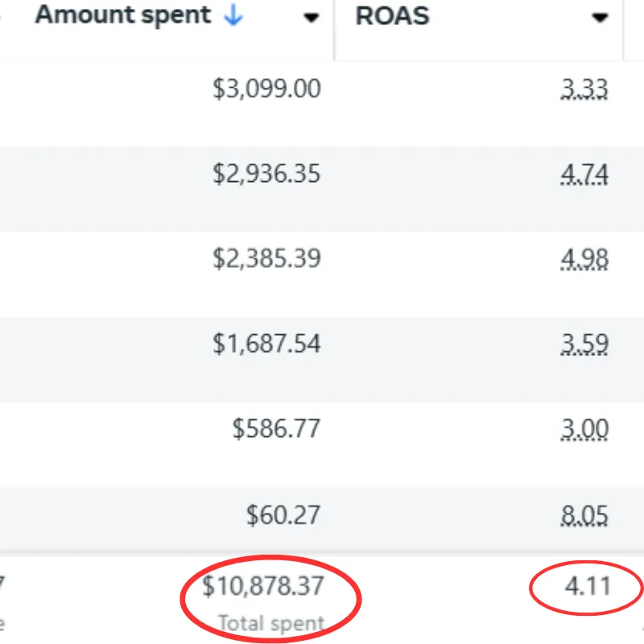Click the ROAS column header
Viewport: 644px width, 644px height.
(392, 16)
